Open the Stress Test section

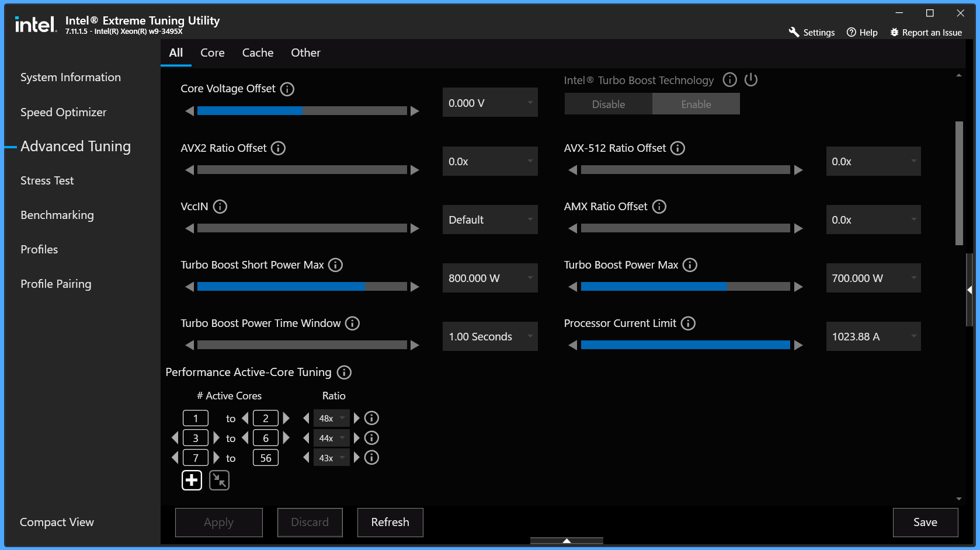(47, 180)
